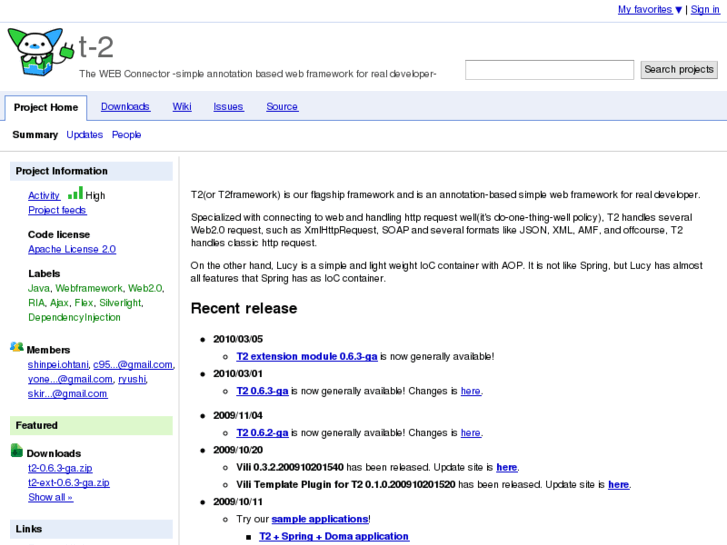Viewport: 727px width, 545px height.
Task: Click the Featured section header
Action: pos(91,425)
